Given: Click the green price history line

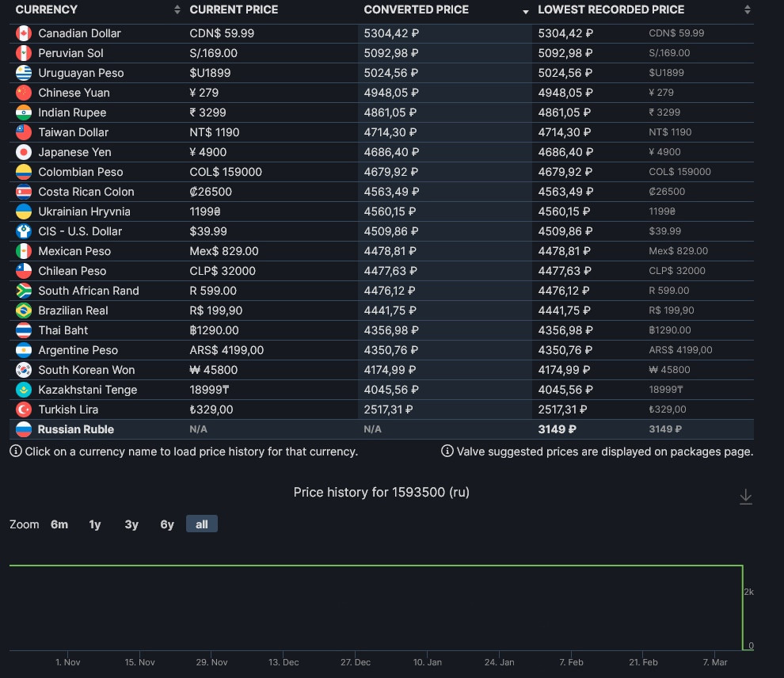Looking at the screenshot, I should coord(376,566).
